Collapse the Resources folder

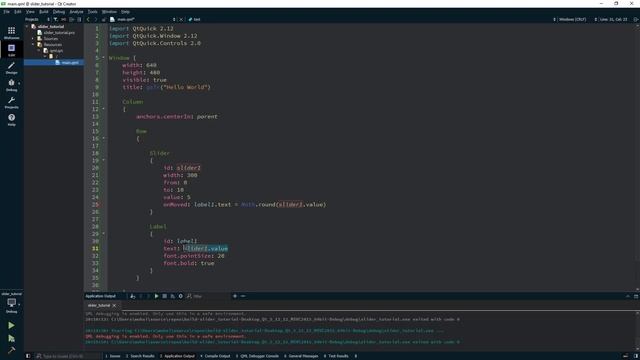(x=33, y=44)
